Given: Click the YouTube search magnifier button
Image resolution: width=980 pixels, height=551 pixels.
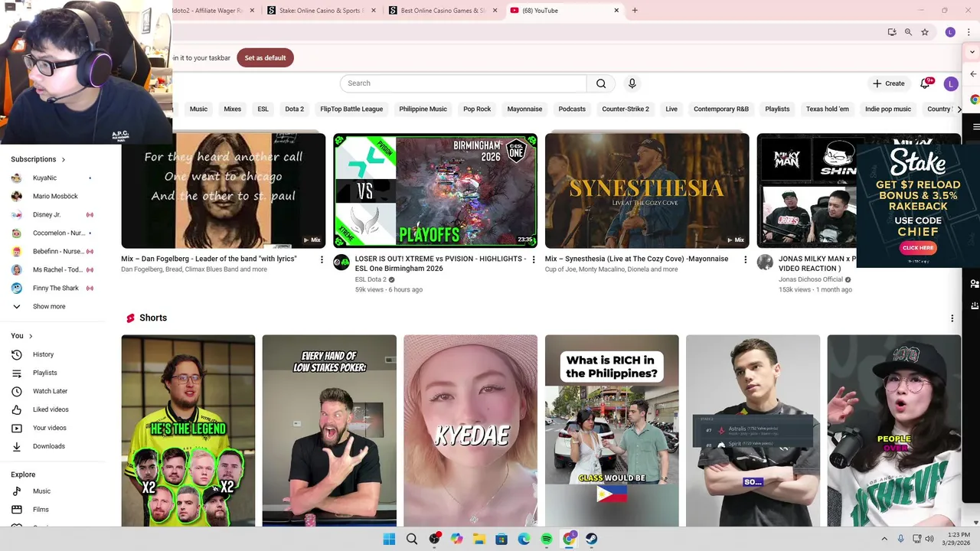Looking at the screenshot, I should pos(601,83).
